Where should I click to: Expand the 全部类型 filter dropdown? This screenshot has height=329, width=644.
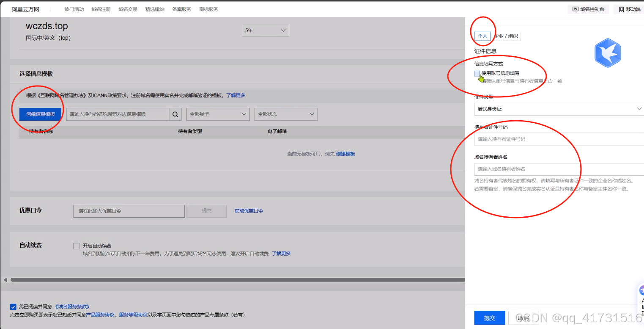(218, 114)
